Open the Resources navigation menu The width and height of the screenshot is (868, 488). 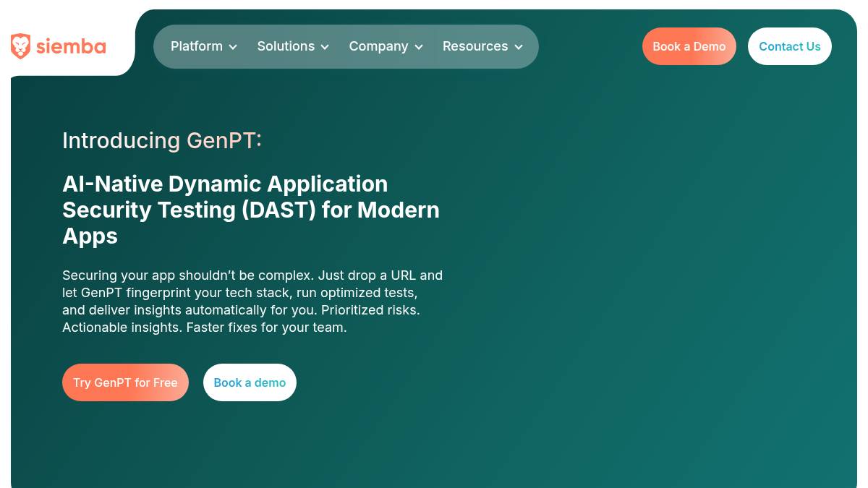[475, 46]
